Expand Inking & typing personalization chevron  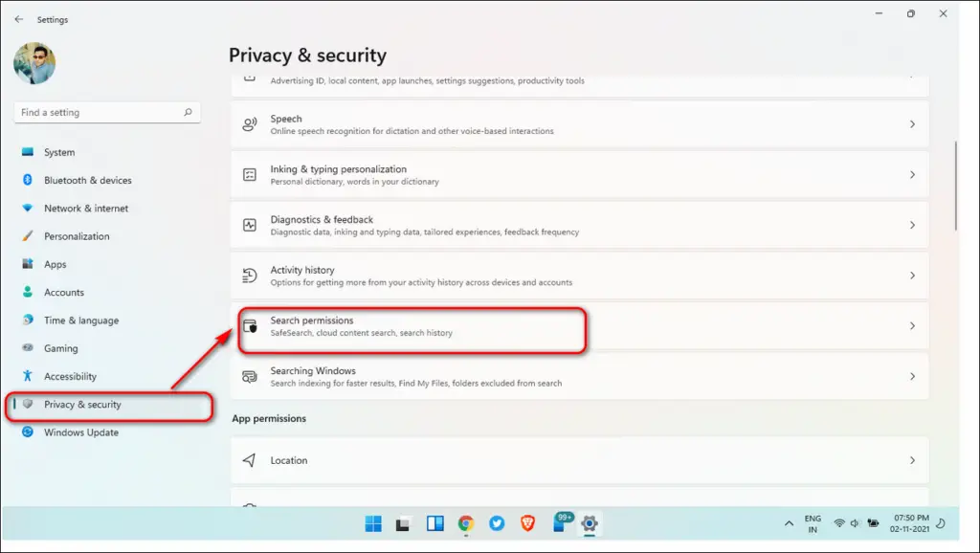[x=912, y=175]
